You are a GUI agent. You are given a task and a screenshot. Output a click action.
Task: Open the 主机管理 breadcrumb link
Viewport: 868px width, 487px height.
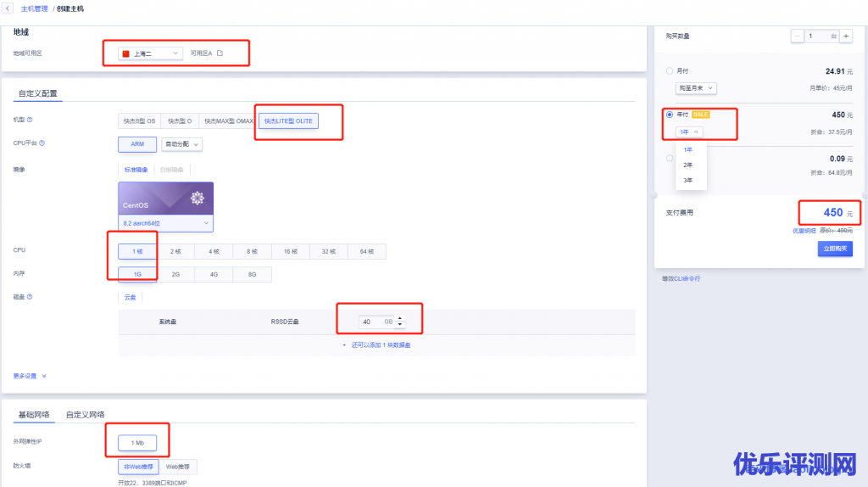click(34, 8)
